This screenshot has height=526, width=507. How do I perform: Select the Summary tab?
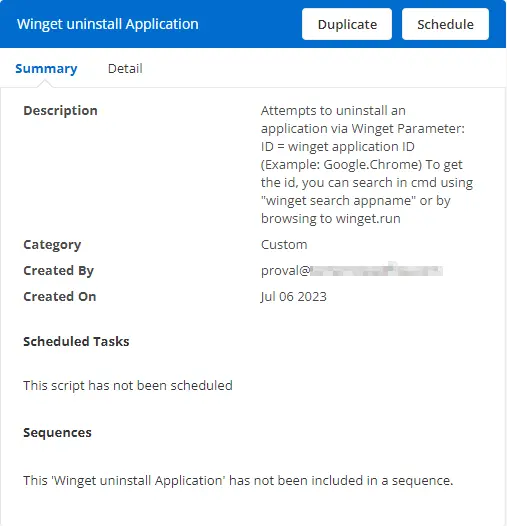pyautogui.click(x=46, y=68)
